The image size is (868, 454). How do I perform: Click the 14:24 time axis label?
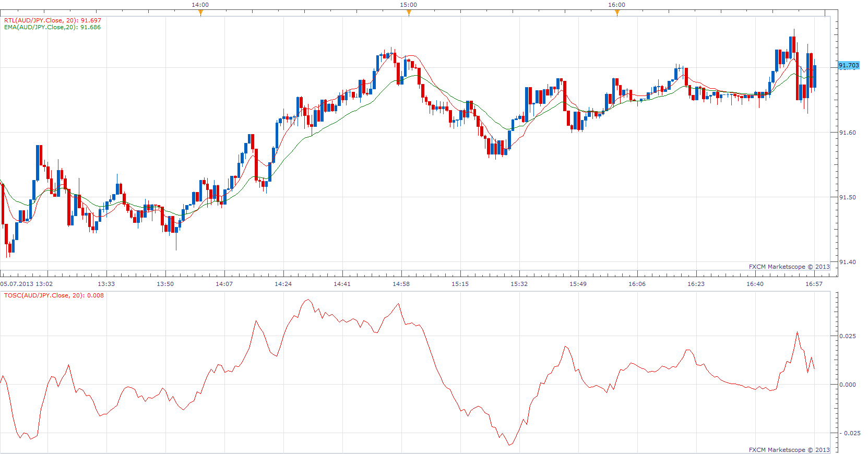click(x=283, y=284)
